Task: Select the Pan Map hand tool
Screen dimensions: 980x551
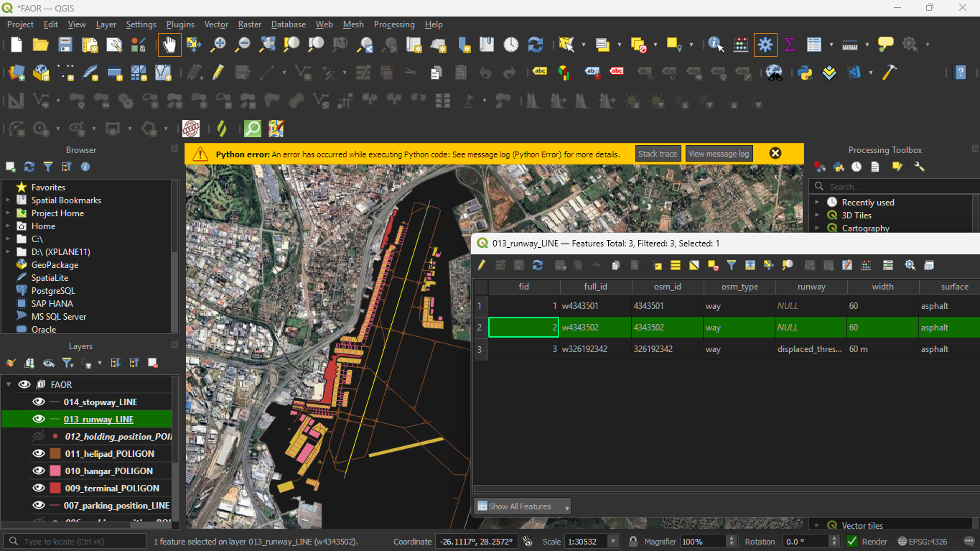Action: pos(169,45)
